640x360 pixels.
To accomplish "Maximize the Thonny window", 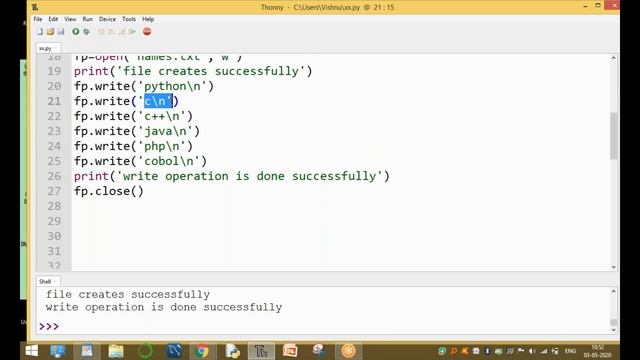I will [598, 5].
